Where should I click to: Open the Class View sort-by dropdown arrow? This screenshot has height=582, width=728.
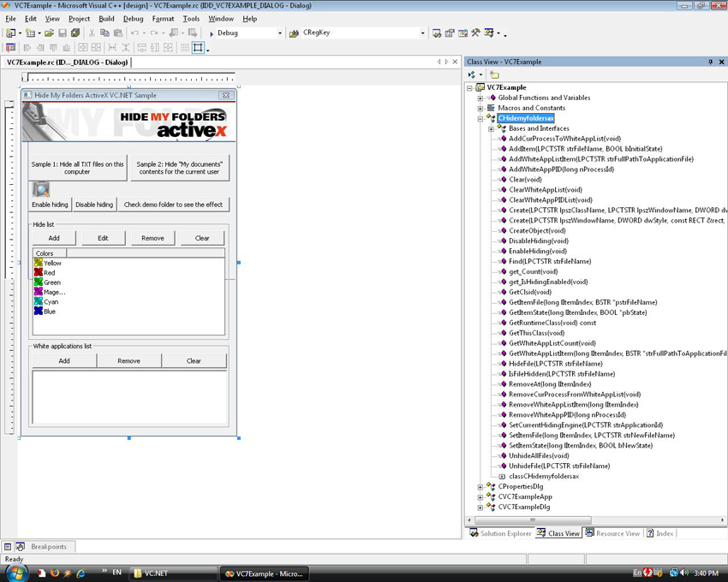tap(481, 74)
